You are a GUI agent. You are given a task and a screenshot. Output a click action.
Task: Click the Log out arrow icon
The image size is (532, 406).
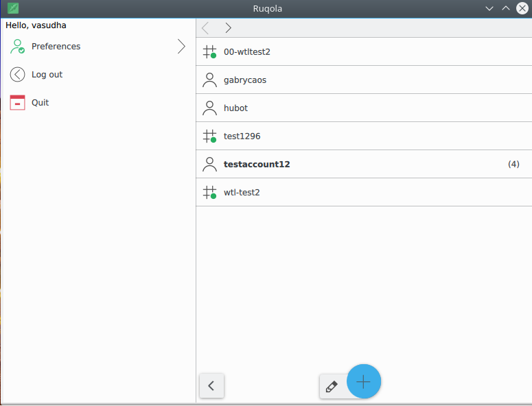click(18, 75)
